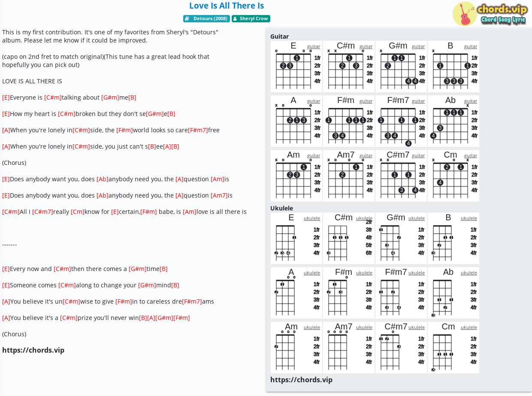Open the ukulele link for the Cm chord
Screen dimensions: 532x396
click(469, 327)
